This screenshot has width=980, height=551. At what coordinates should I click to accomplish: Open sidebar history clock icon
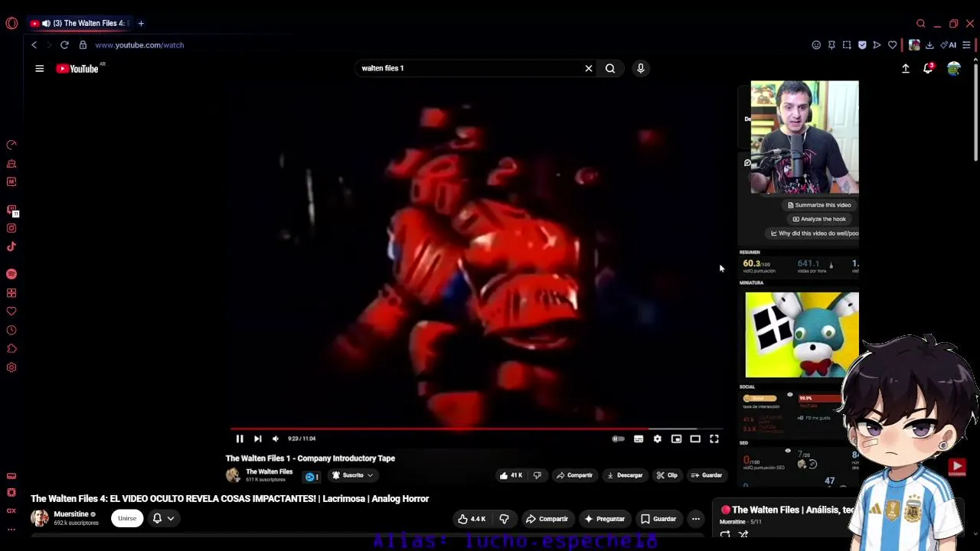pyautogui.click(x=11, y=331)
